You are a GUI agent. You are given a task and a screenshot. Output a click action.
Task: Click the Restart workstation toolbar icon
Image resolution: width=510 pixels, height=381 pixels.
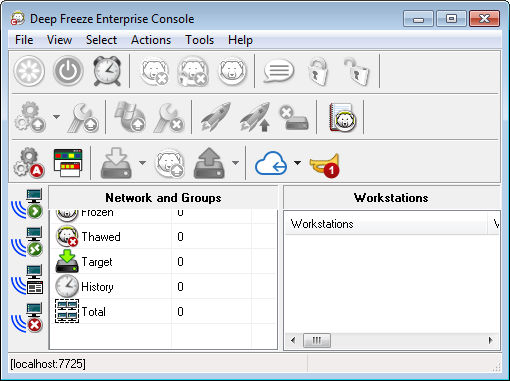[x=29, y=71]
